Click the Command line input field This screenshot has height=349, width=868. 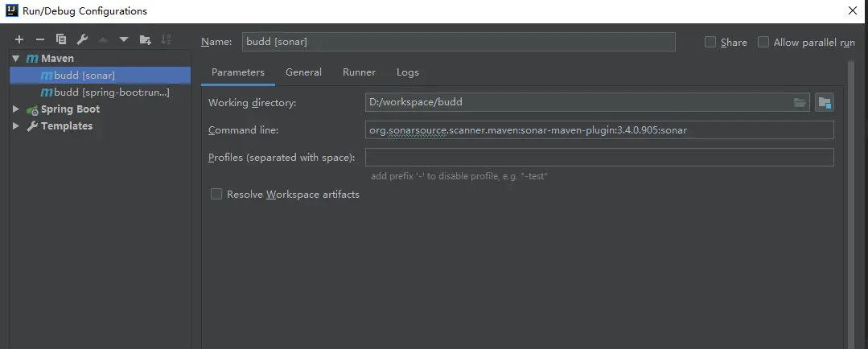pos(599,130)
